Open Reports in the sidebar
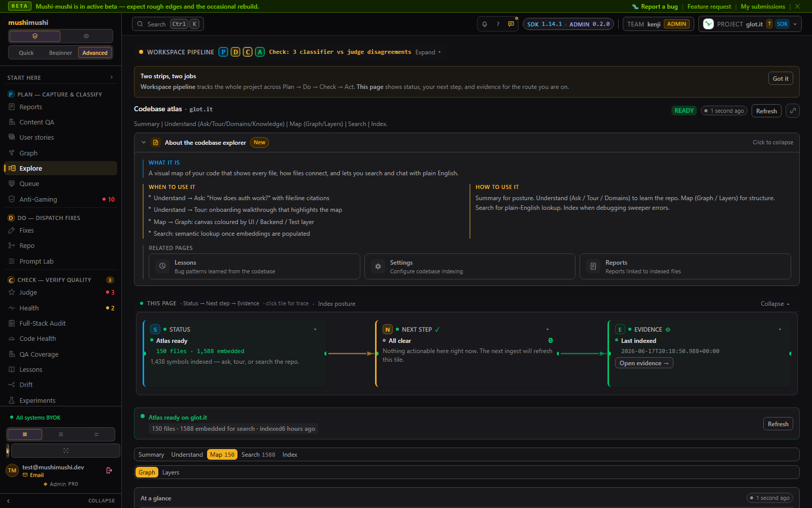This screenshot has width=812, height=508. click(60, 107)
